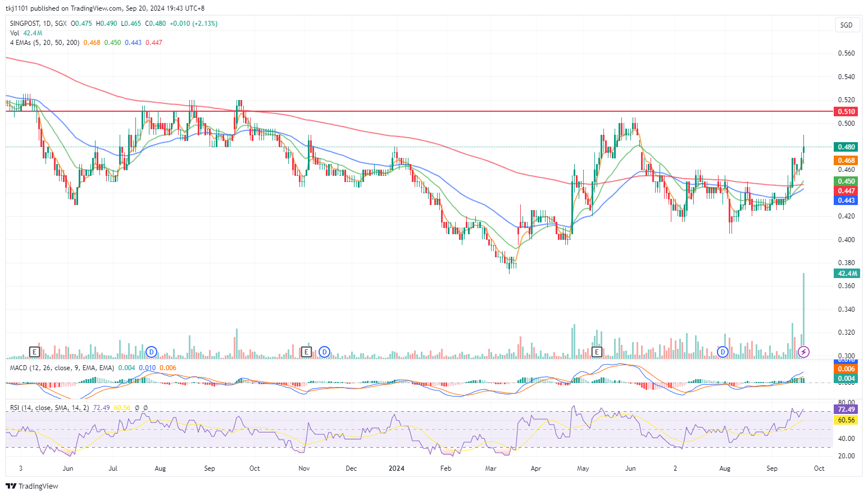
Task: Click the TradingView logo
Action: click(32, 486)
